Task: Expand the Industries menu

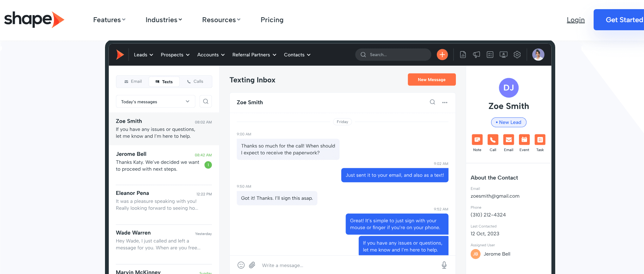Action: click(164, 20)
